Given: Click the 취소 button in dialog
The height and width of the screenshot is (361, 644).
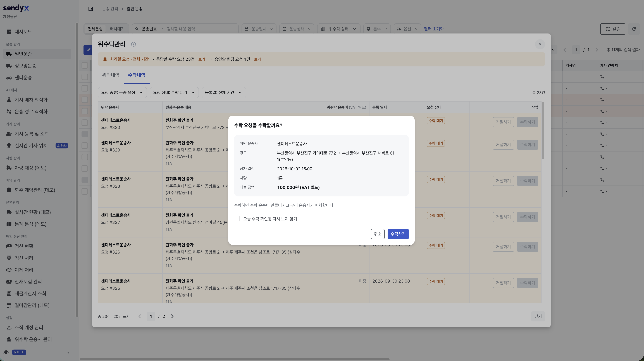Looking at the screenshot, I should (x=378, y=234).
